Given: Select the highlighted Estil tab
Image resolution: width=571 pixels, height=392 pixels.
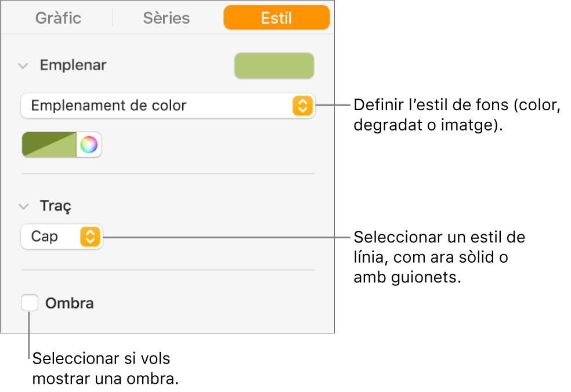Looking at the screenshot, I should (x=276, y=18).
